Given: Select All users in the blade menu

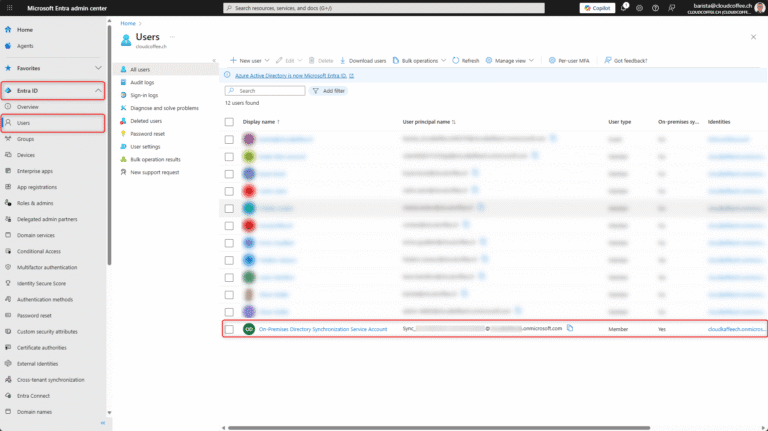Looking at the screenshot, I should point(165,70).
